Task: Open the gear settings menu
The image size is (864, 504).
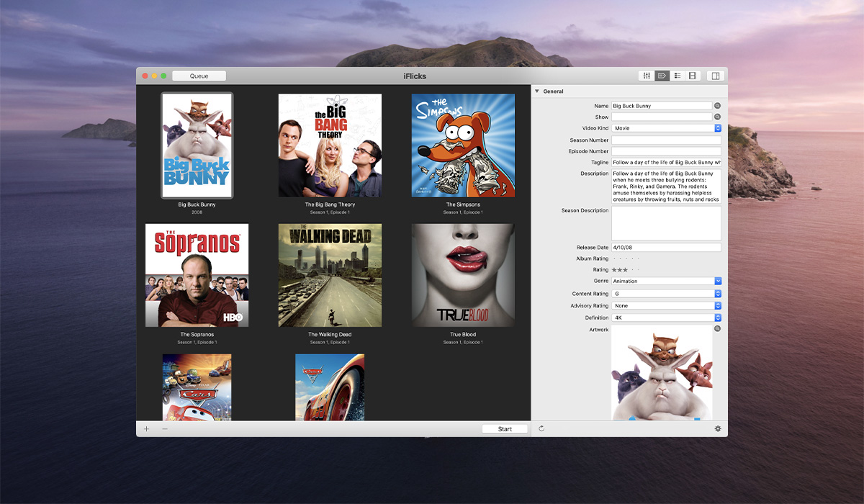Action: [x=717, y=428]
